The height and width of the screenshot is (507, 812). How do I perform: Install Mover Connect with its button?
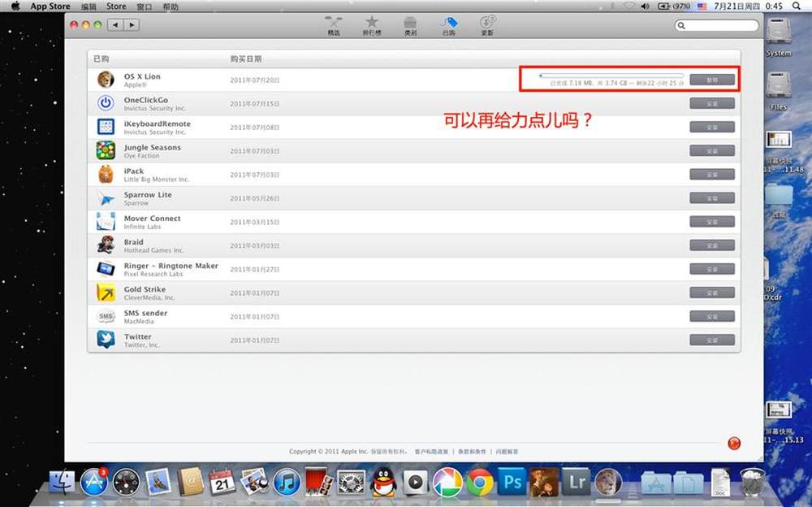click(712, 222)
